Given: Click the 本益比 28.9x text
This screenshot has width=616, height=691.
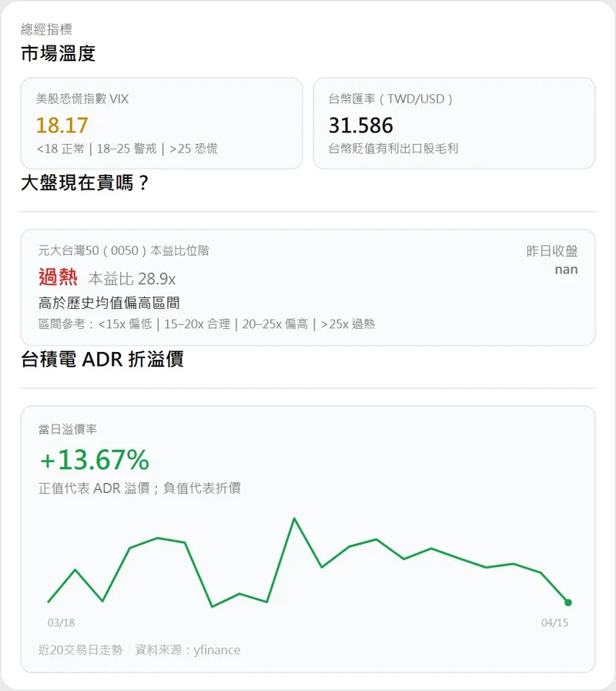Looking at the screenshot, I should (132, 279).
